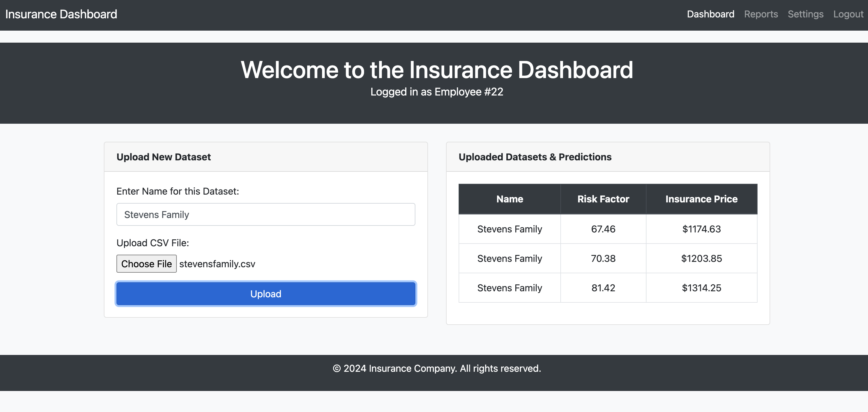Screen dimensions: 868x412
Task: Go to the Reports page
Action: tap(761, 14)
